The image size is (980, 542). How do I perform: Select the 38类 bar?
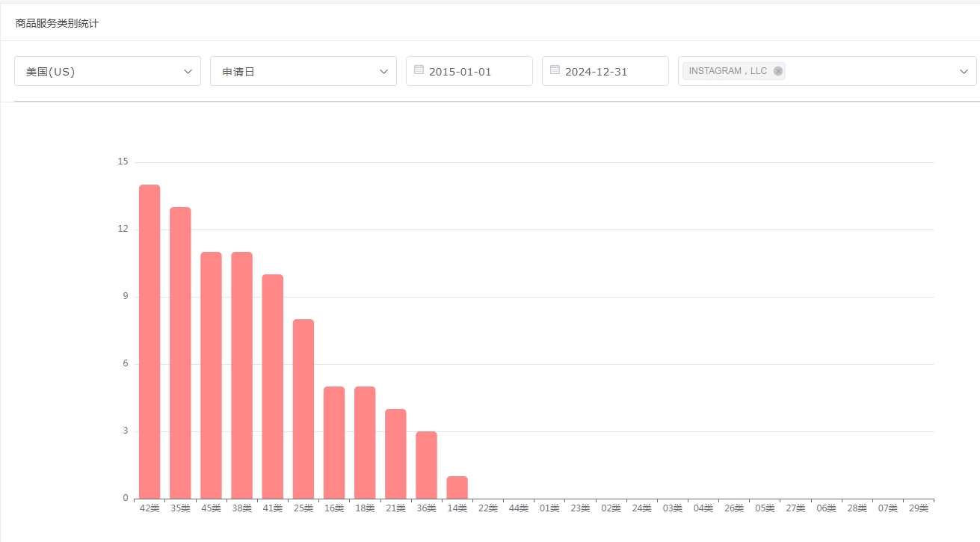tap(241, 375)
